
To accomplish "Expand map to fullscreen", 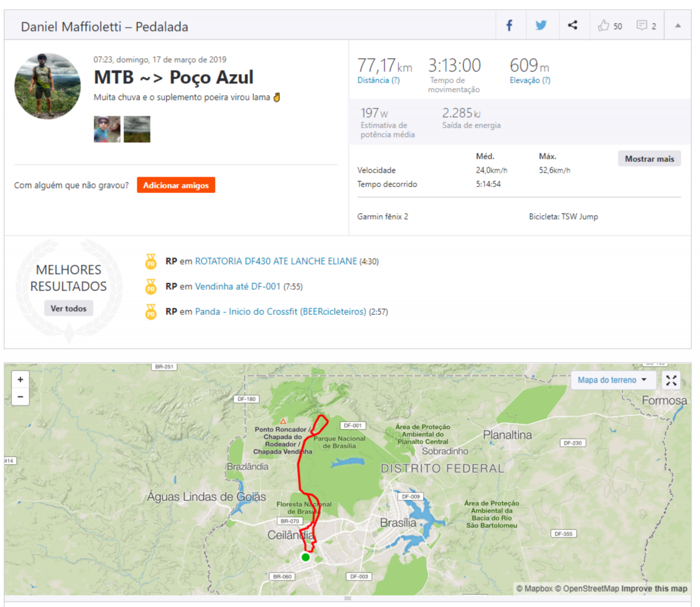I will coord(671,380).
